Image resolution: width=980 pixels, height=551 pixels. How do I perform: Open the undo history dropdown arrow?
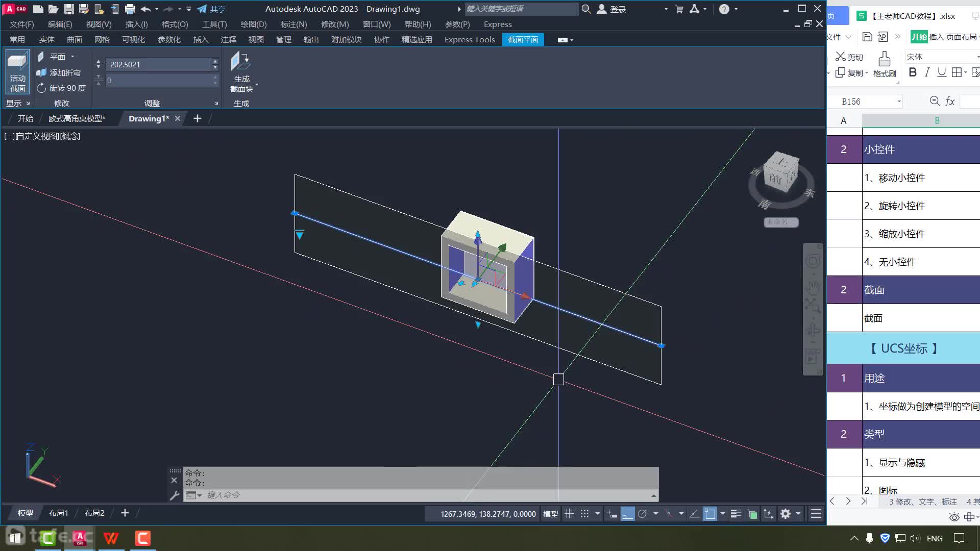[157, 9]
